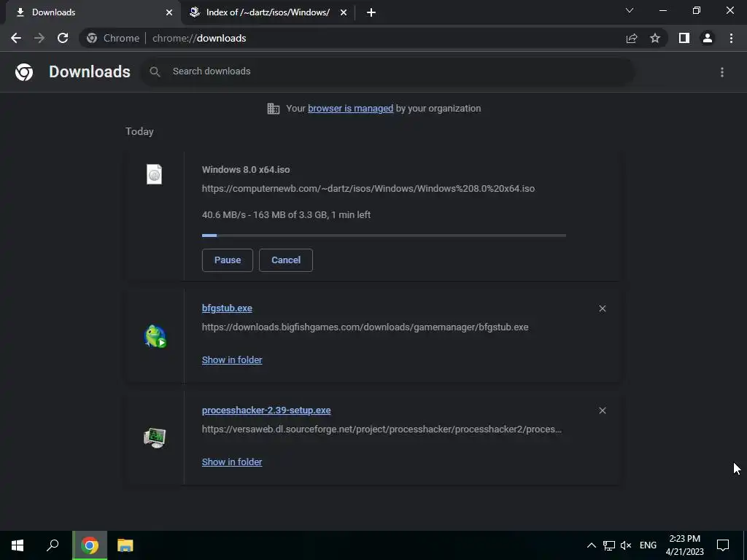Click the Search downloads field
The width and height of the screenshot is (747, 560).
point(388,71)
